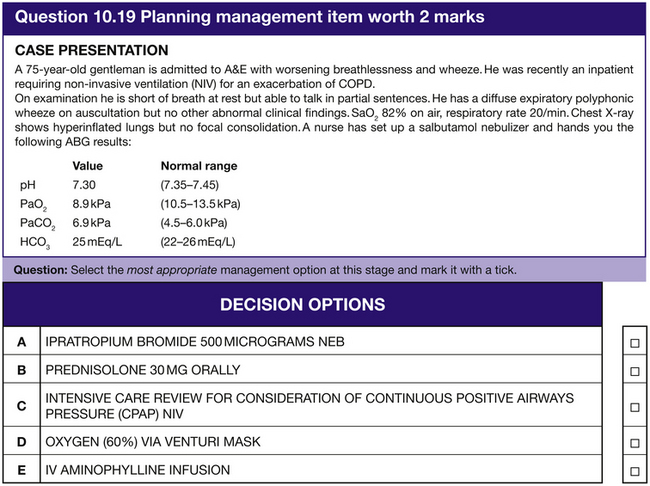Click the Normal range column header
The height and width of the screenshot is (486, 650).
click(x=199, y=166)
